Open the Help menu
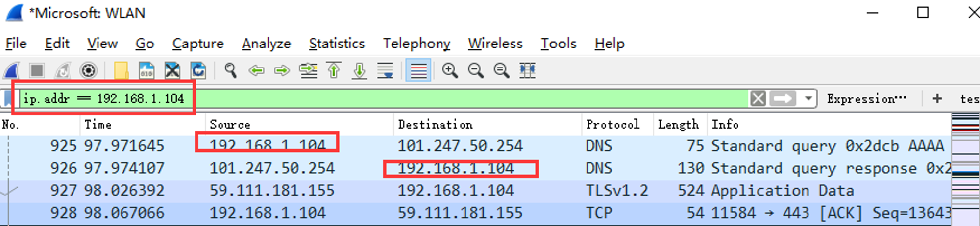The width and height of the screenshot is (980, 226). coord(610,44)
